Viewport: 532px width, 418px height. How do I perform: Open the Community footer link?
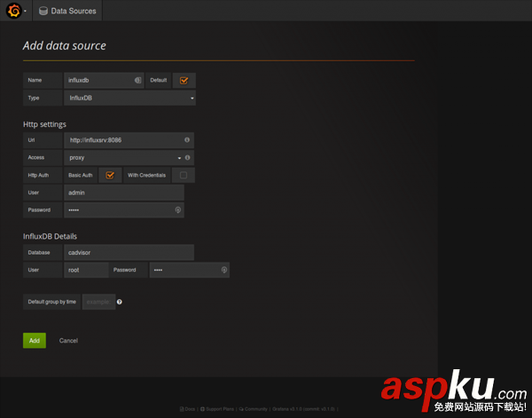pyautogui.click(x=253, y=409)
